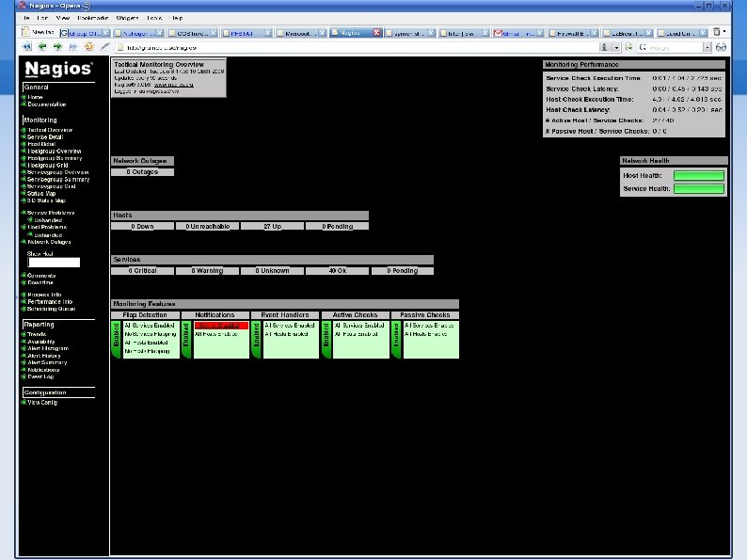Close the Microsoft tab
This screenshot has width=747, height=560.
coord(322,33)
